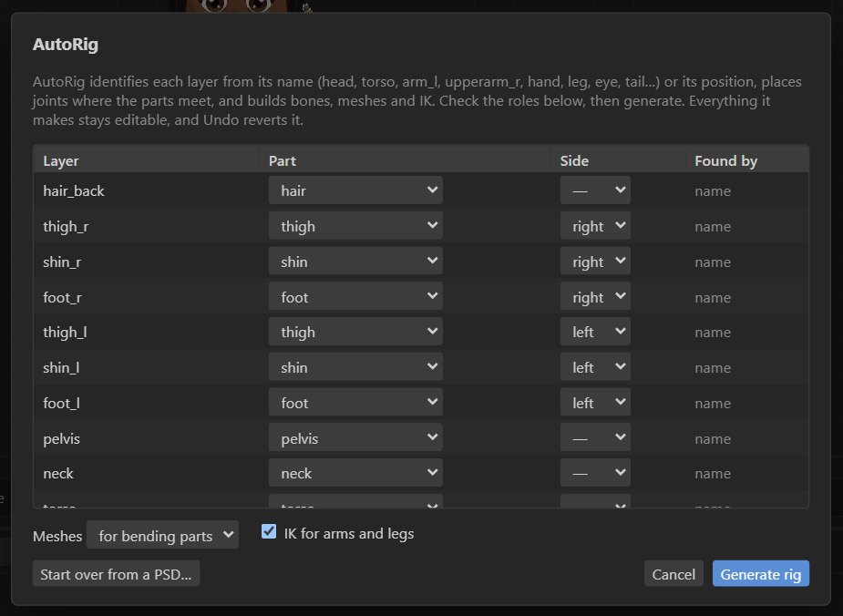843x616 pixels.
Task: Select the foot_r layer name
Action: point(62,297)
